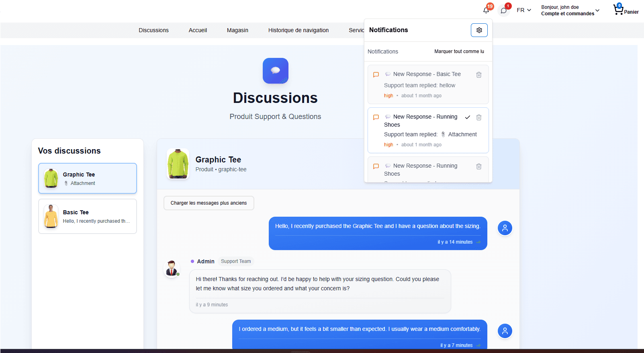Click the Attachment label under sidebar Graphic Tee
The width and height of the screenshot is (644, 353).
(x=83, y=183)
